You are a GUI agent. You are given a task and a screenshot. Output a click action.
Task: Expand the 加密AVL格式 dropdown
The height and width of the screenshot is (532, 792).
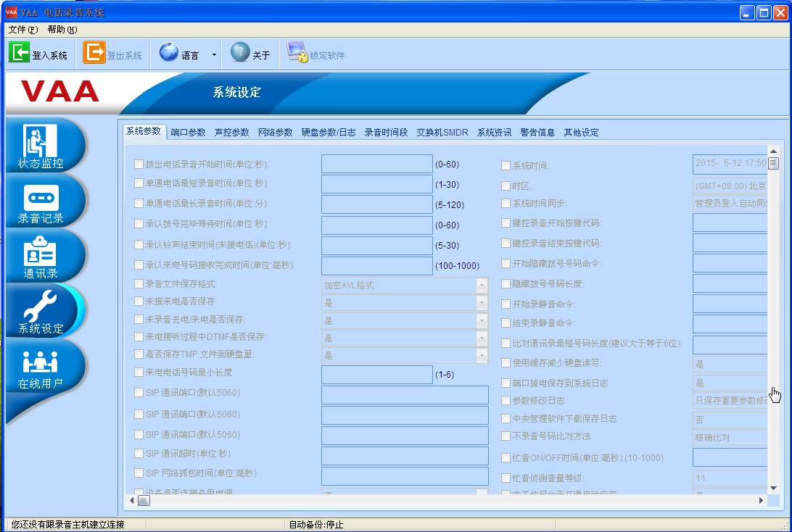pyautogui.click(x=482, y=285)
